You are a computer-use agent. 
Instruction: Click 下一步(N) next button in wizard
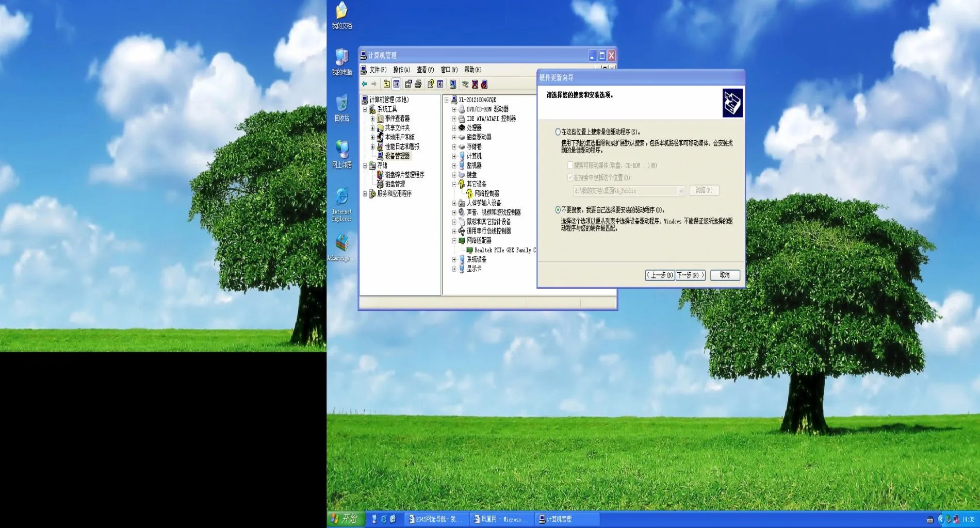690,275
